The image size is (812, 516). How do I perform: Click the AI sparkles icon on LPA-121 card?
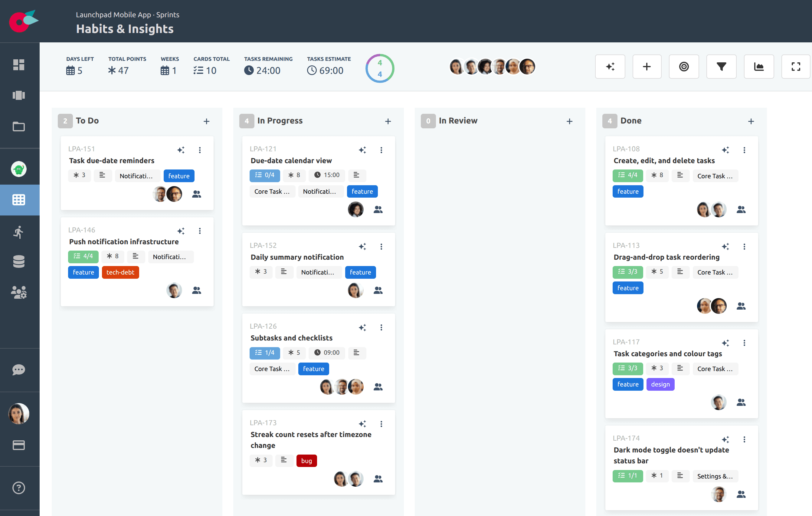pos(363,150)
